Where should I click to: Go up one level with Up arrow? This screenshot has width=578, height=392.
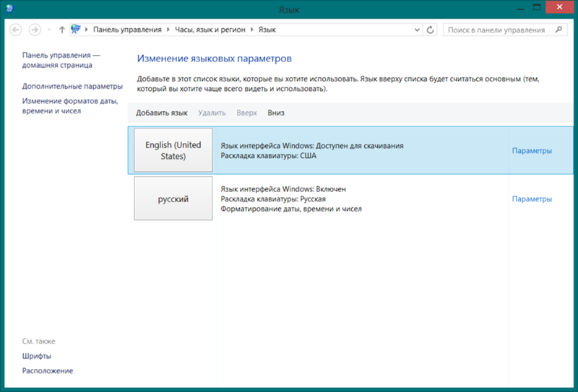pyautogui.click(x=62, y=30)
